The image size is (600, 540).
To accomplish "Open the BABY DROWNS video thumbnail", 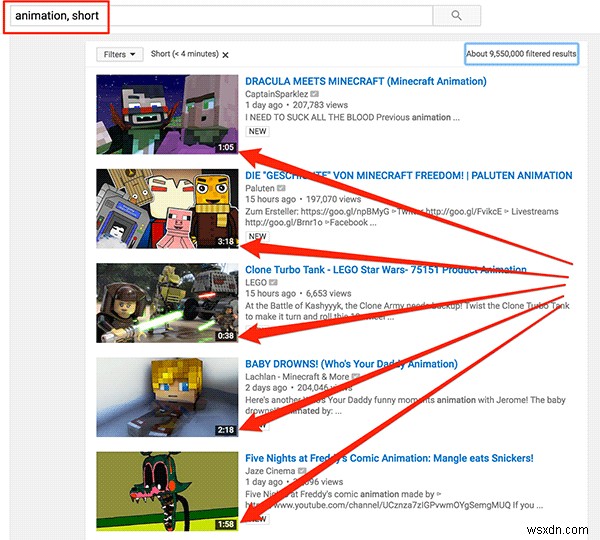I will 167,397.
